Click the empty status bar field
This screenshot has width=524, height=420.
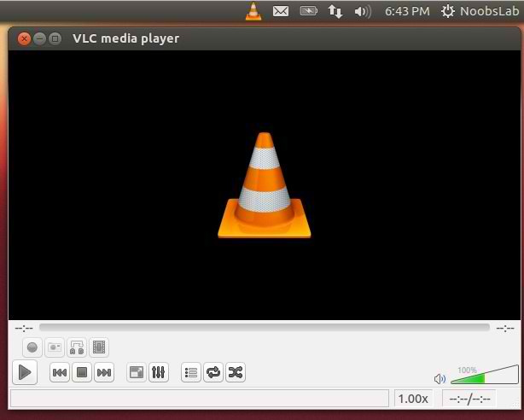coord(200,399)
